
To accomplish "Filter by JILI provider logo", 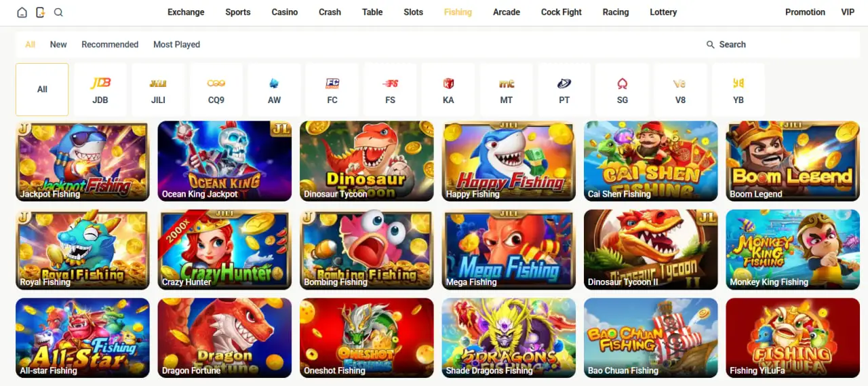I will 158,83.
